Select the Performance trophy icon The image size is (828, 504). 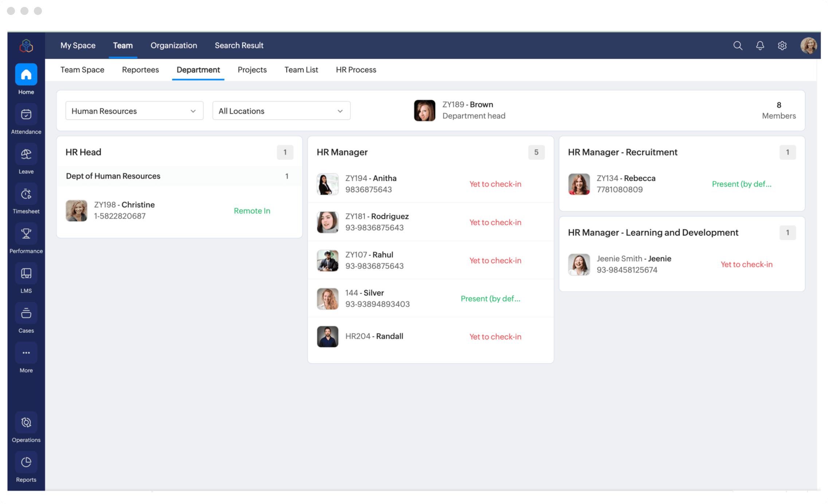coord(26,234)
